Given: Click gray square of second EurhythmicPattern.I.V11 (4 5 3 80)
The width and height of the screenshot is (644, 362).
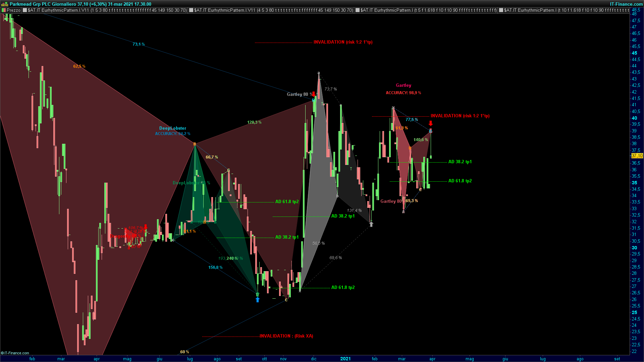Looking at the screenshot, I should pyautogui.click(x=191, y=10).
